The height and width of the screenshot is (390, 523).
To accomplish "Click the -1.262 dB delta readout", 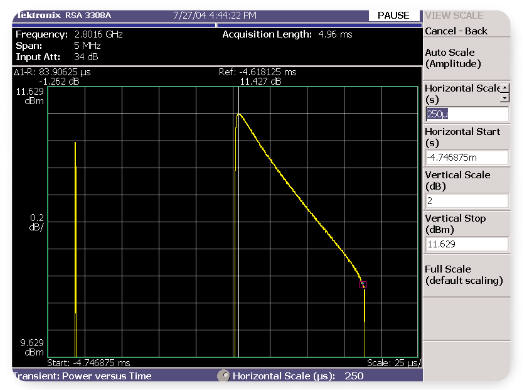I will (x=59, y=82).
